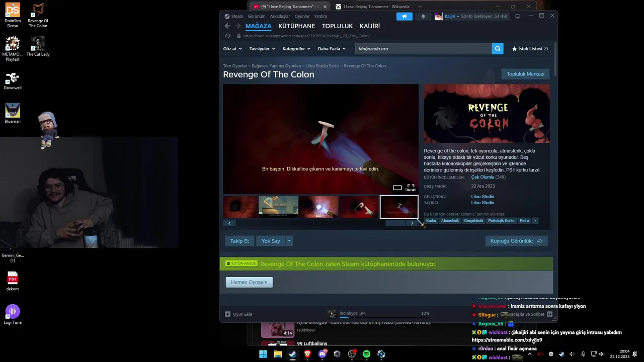
Task: Click the Steam announcements megaphone icon
Action: coord(405,16)
